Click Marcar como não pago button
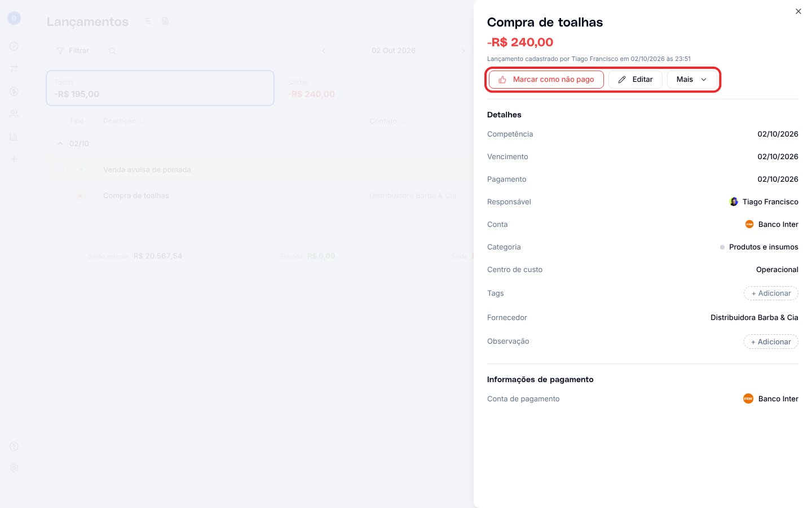Screen dimensions: 812x508 pyautogui.click(x=546, y=80)
